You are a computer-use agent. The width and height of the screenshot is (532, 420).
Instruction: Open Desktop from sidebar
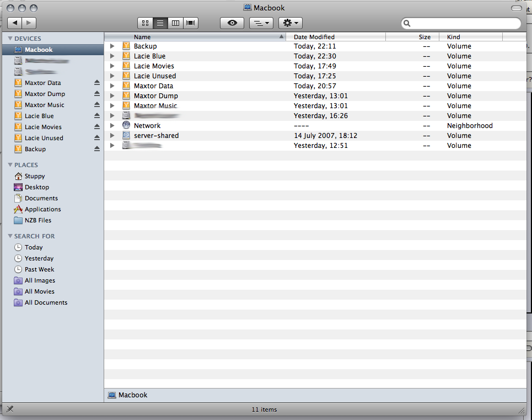pos(53,187)
